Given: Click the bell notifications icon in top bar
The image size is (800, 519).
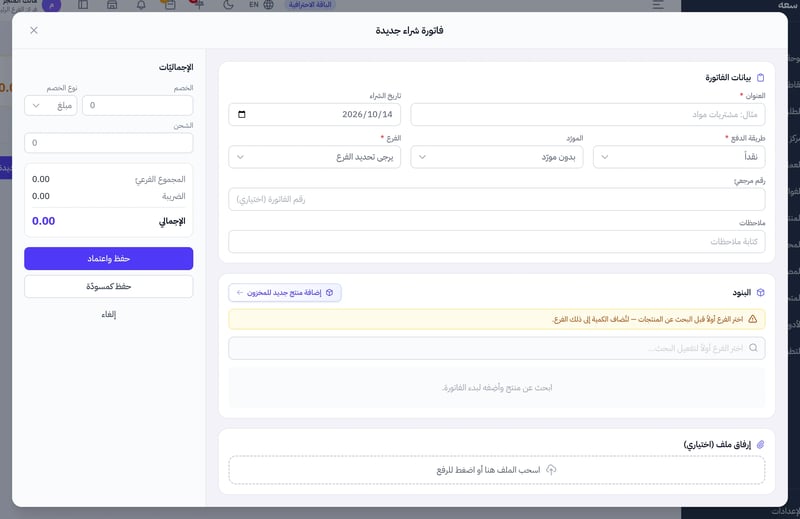Looking at the screenshot, I should (x=141, y=5).
